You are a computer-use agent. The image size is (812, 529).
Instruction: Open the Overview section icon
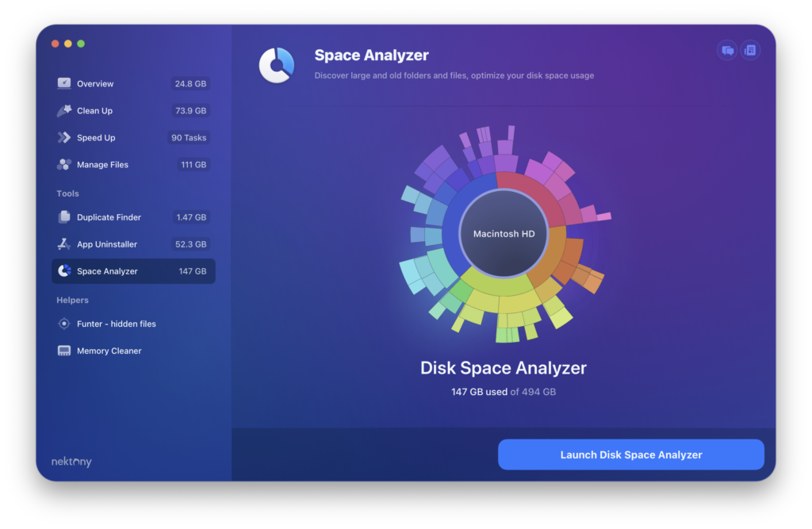click(64, 83)
